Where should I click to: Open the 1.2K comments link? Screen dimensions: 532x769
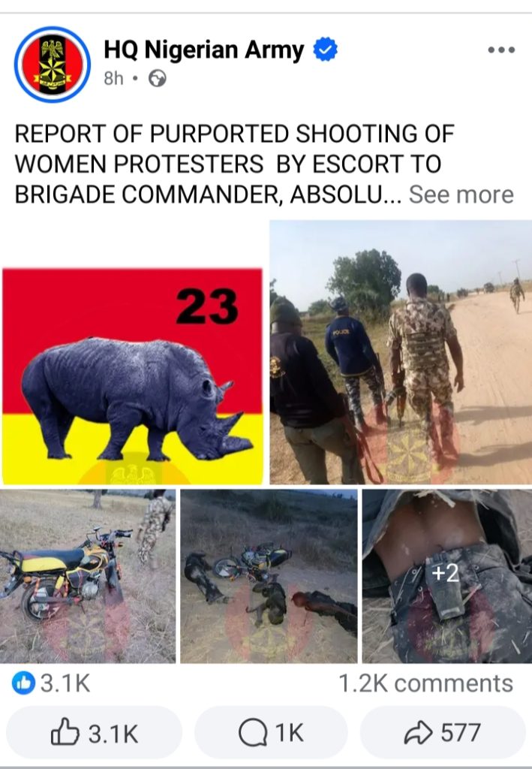(x=425, y=683)
